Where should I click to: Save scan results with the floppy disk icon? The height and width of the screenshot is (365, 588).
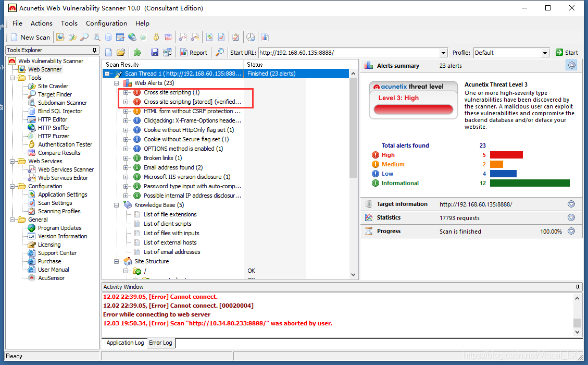click(155, 53)
